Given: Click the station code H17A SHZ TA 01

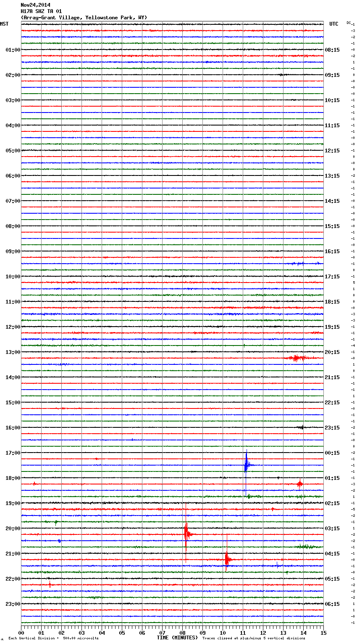Looking at the screenshot, I should (41, 11).
